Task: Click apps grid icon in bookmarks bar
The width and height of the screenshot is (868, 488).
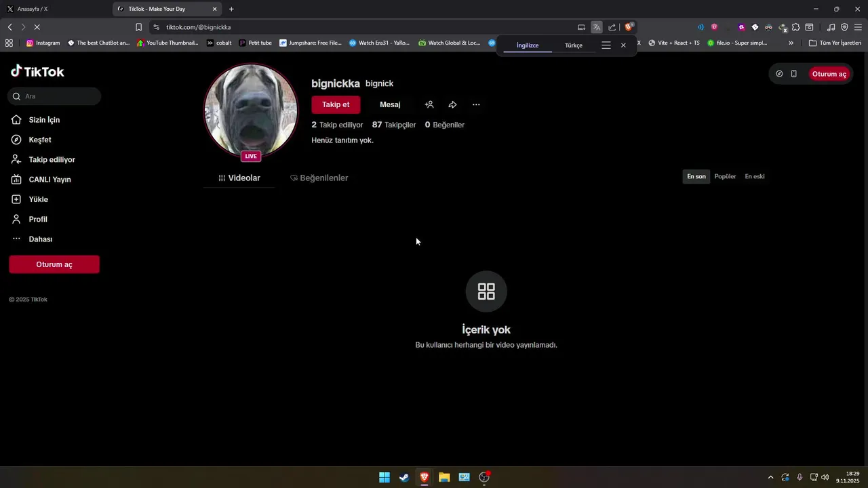Action: point(9,43)
